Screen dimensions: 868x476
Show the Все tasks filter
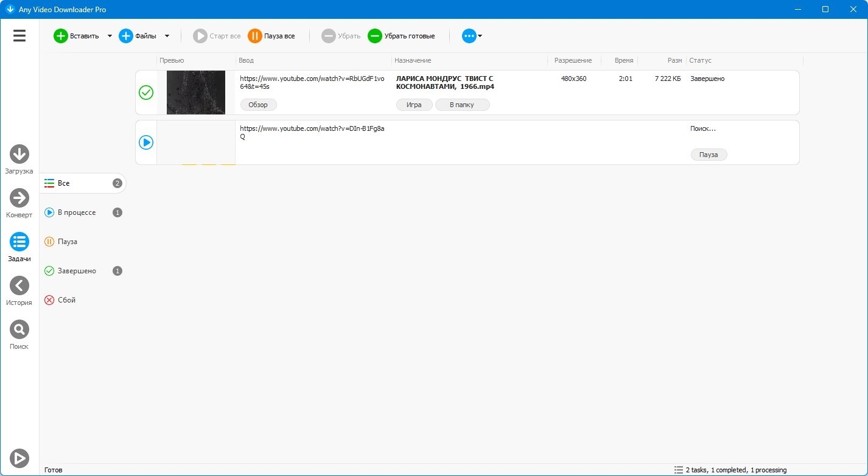pyautogui.click(x=83, y=183)
